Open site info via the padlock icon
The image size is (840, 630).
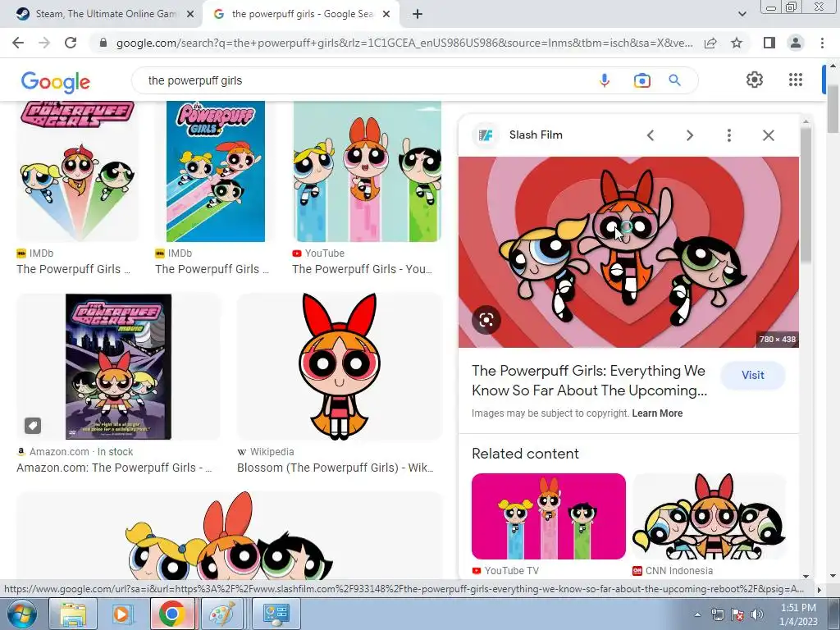click(x=104, y=43)
